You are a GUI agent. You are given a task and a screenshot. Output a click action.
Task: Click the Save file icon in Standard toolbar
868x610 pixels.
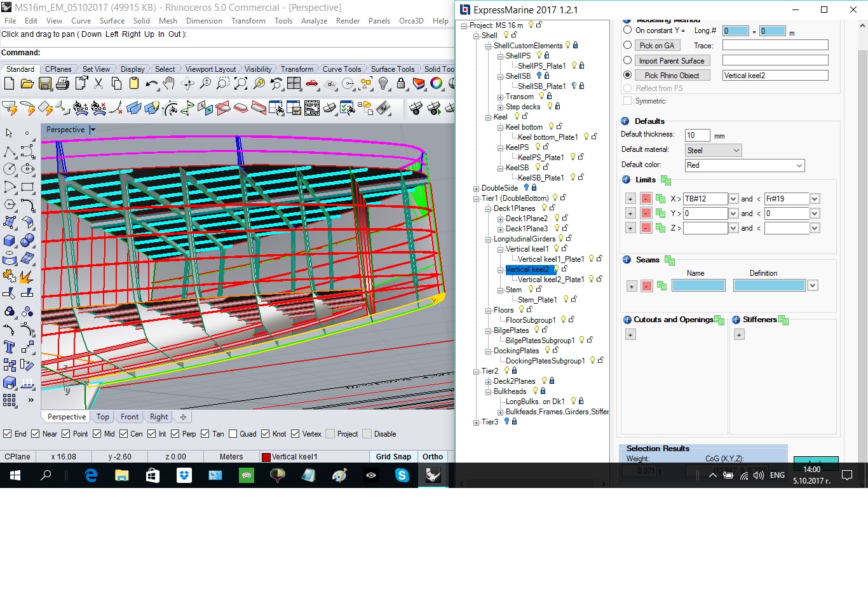point(44,83)
